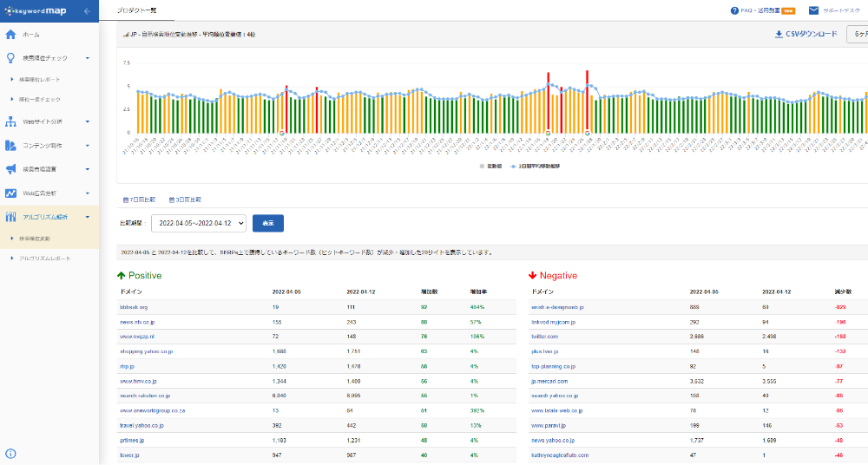Image resolution: width=868 pixels, height=465 pixels.
Task: Open the 比較期間 date range dropdown
Action: pos(199,223)
